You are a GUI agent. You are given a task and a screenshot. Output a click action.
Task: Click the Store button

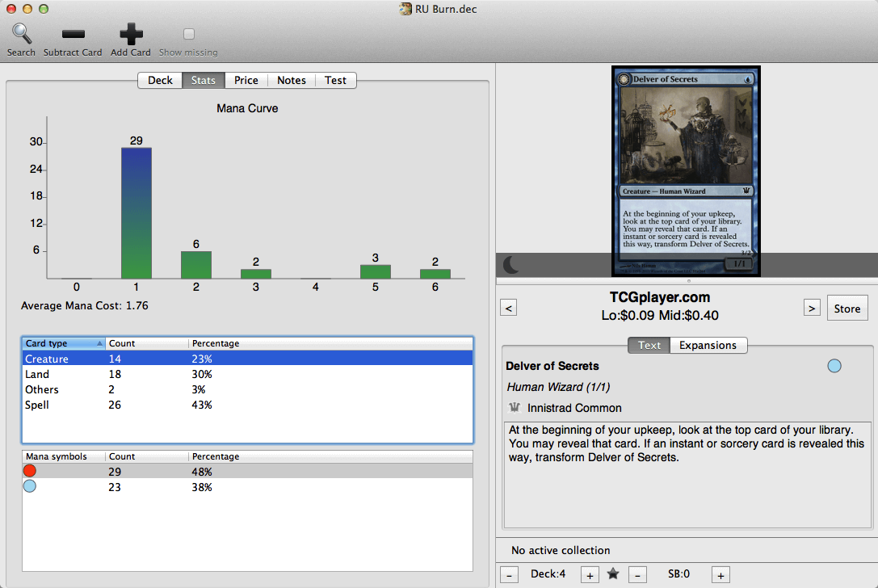[x=846, y=309]
